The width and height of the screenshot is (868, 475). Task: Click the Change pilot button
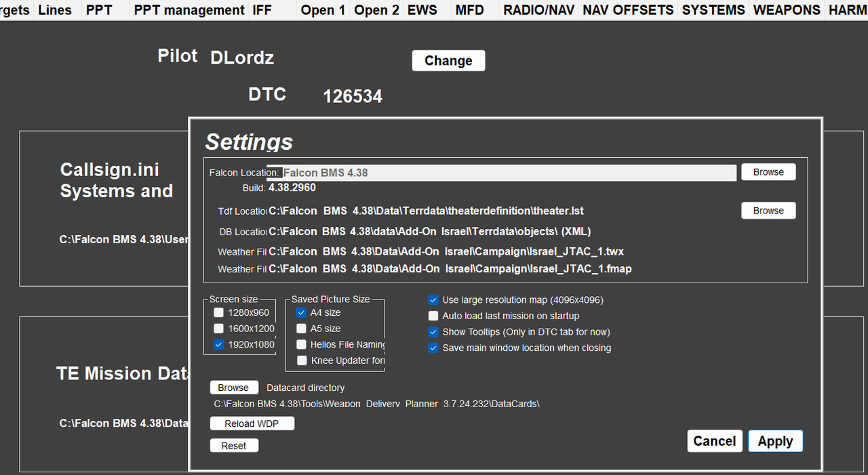click(x=448, y=60)
